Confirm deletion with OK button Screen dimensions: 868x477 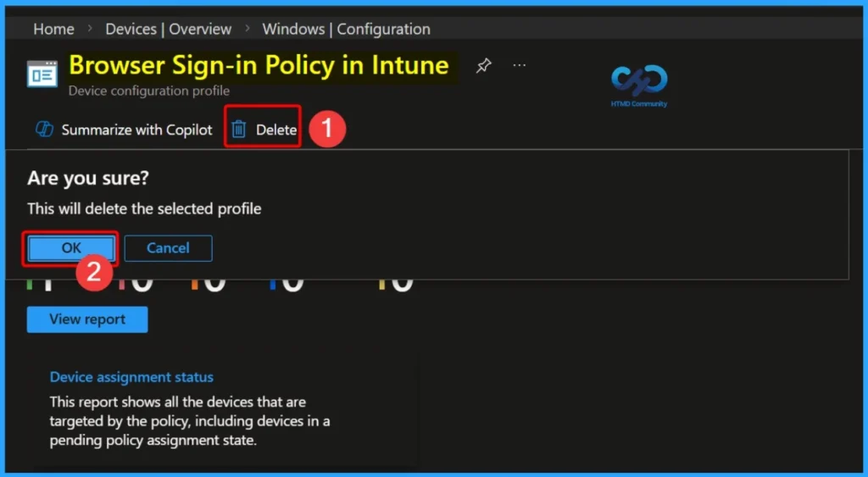(71, 248)
